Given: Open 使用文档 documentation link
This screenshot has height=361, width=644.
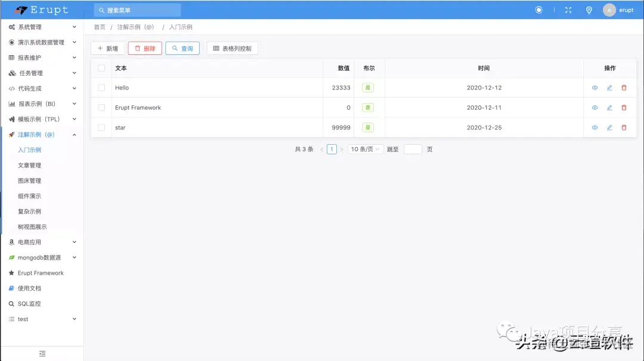Looking at the screenshot, I should click(30, 288).
